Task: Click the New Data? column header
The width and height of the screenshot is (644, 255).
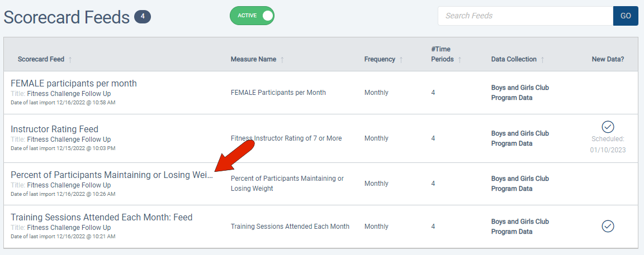Action: (608, 59)
